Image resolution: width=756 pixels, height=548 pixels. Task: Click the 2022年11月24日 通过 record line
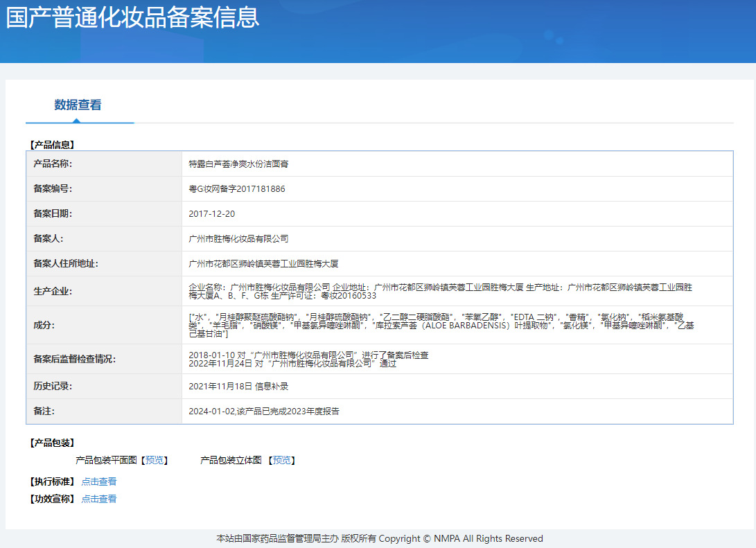[x=292, y=364]
